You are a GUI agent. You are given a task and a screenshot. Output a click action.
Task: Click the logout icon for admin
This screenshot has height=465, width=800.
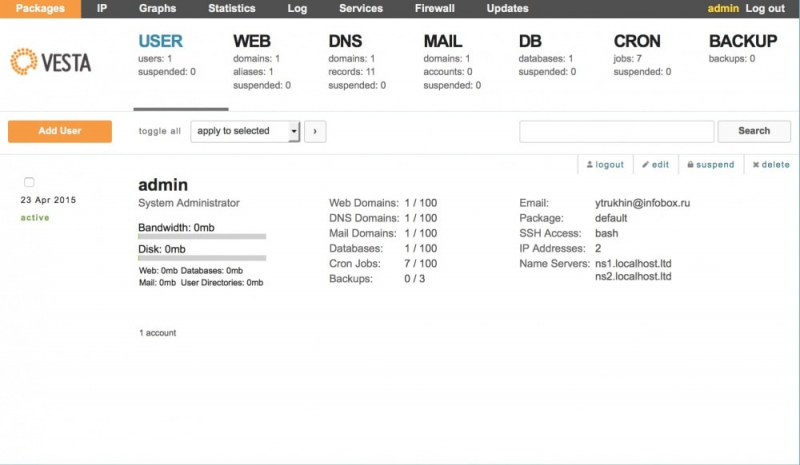pos(589,165)
